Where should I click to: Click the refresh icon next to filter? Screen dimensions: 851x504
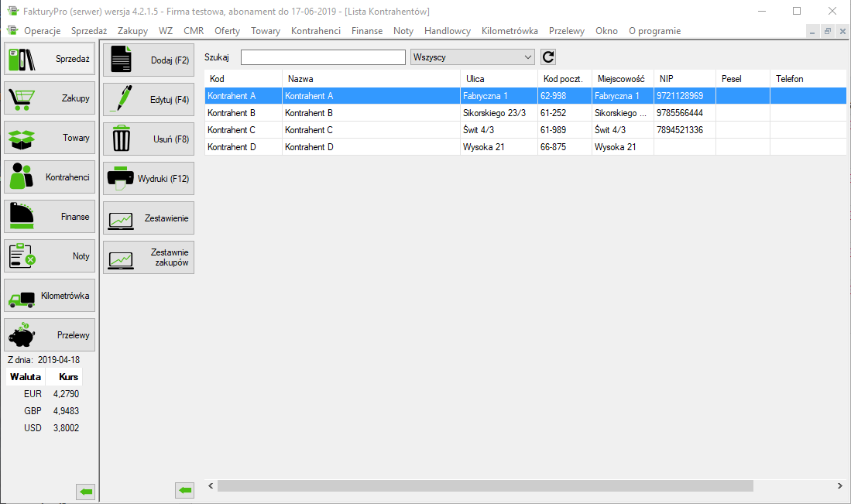point(548,57)
